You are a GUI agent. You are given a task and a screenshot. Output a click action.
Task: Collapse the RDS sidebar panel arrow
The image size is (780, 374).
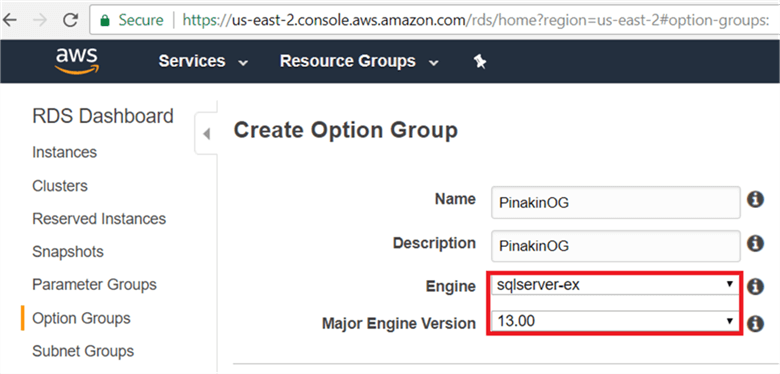pyautogui.click(x=206, y=134)
